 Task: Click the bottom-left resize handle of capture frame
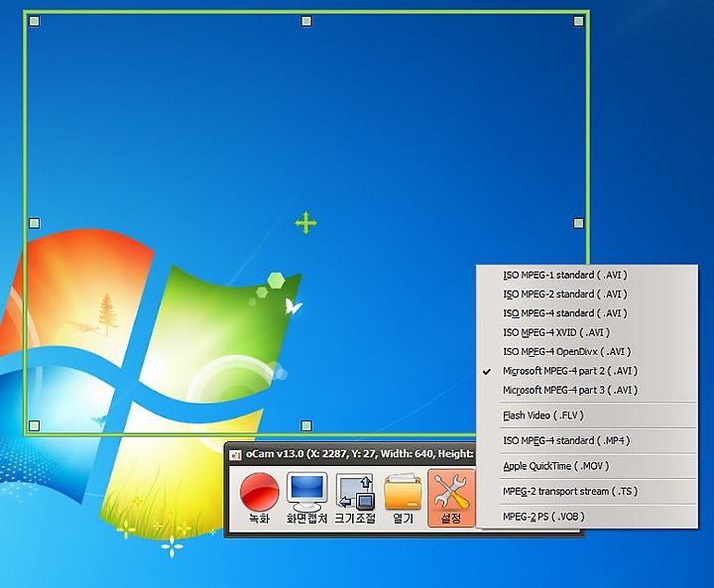tap(34, 425)
